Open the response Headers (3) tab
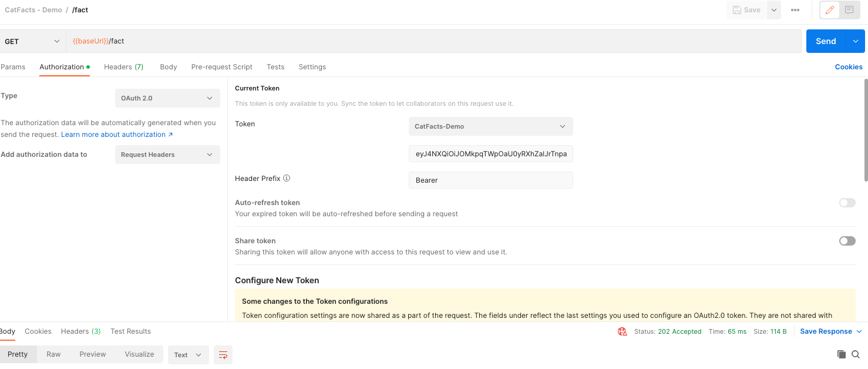868x369 pixels. coord(81,331)
